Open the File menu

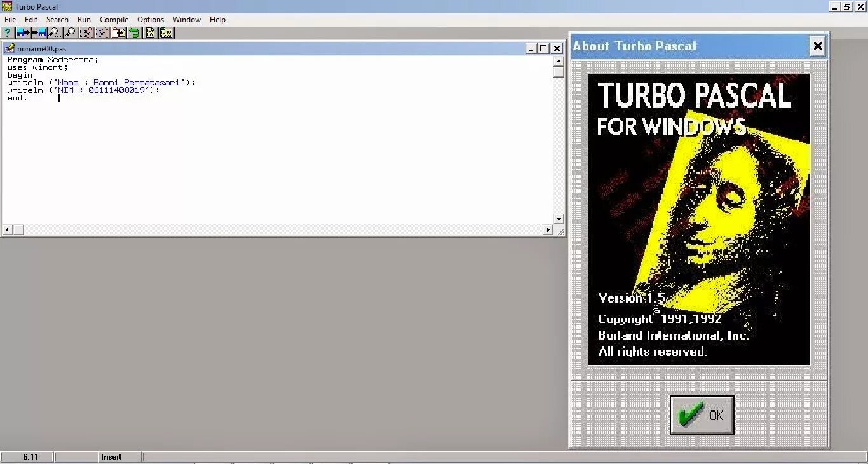[x=10, y=20]
